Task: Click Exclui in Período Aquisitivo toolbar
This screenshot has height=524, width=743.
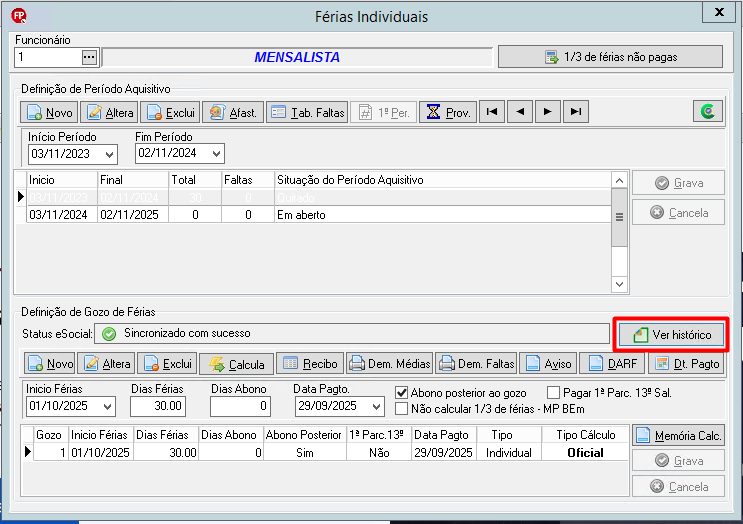Action: (171, 112)
